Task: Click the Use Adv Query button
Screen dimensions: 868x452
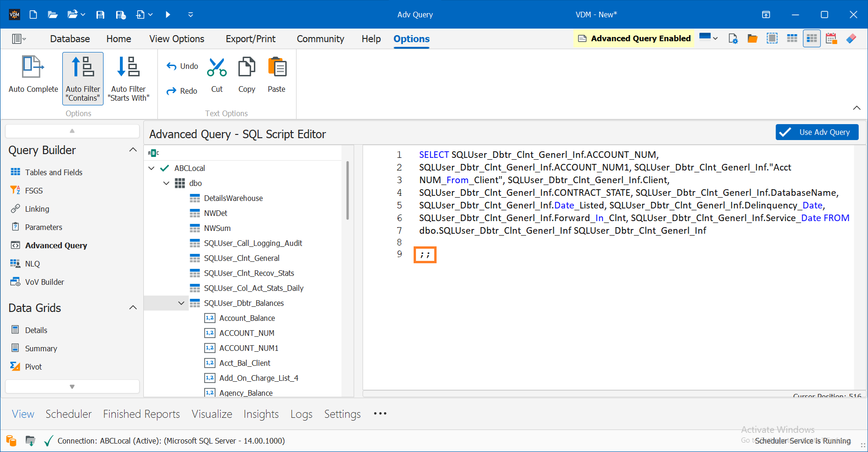Action: tap(816, 132)
